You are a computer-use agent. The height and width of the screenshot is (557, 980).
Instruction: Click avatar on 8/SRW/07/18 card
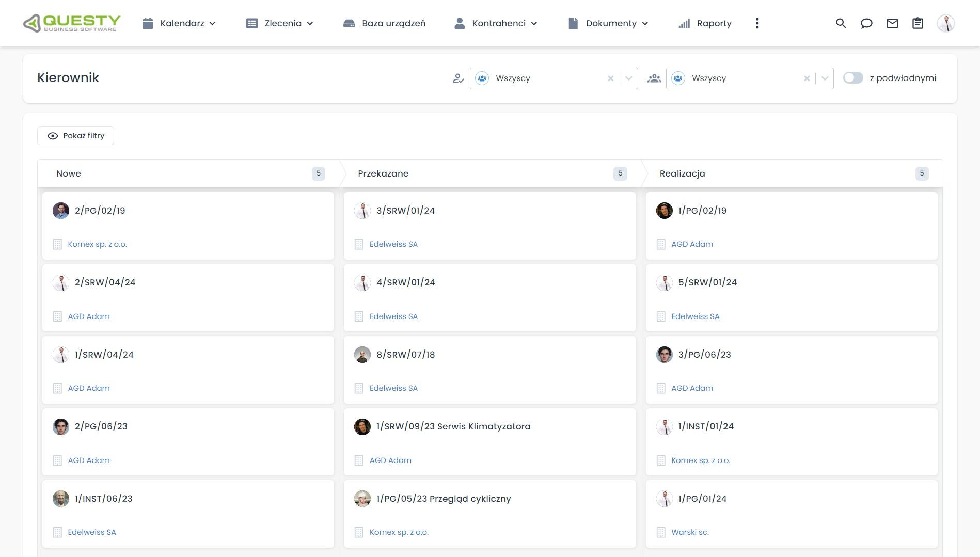(362, 355)
